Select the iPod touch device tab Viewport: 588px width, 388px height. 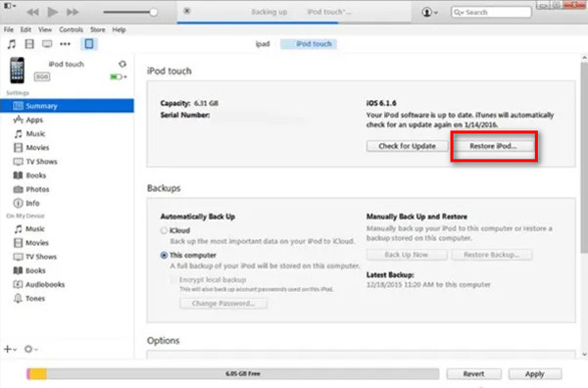point(309,44)
